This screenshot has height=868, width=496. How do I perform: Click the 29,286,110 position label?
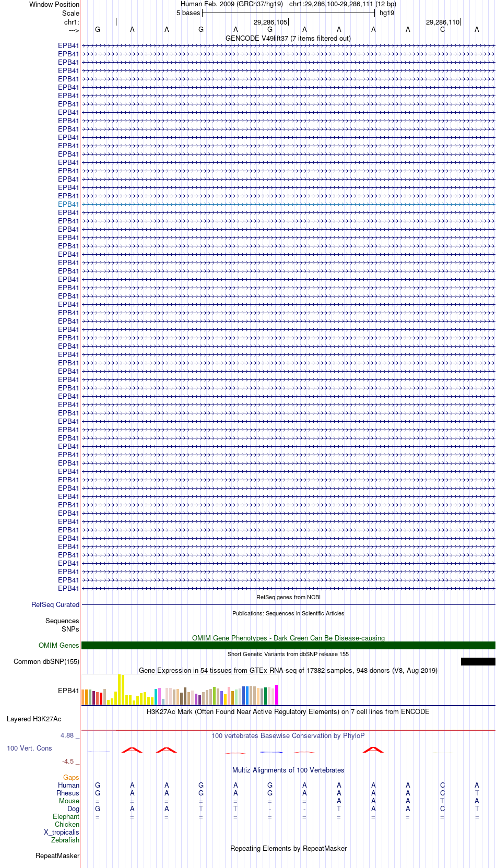coord(443,22)
